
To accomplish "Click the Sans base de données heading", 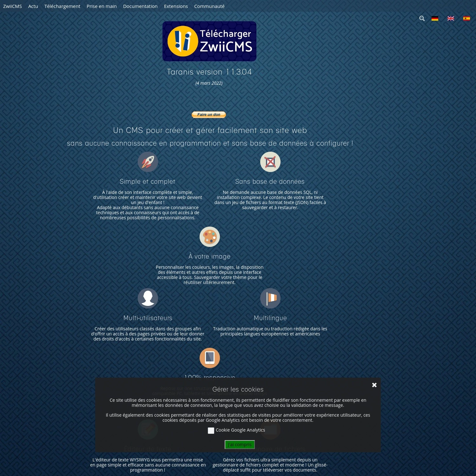I will point(270,182).
